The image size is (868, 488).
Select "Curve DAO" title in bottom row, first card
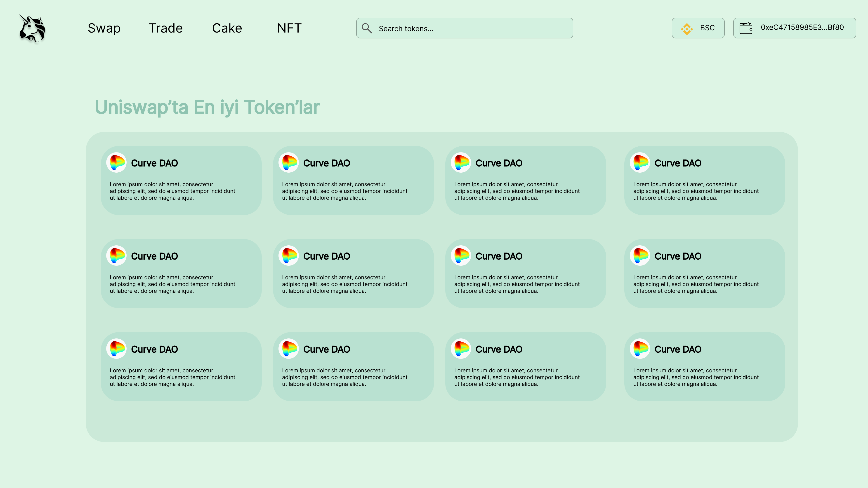[x=154, y=349]
